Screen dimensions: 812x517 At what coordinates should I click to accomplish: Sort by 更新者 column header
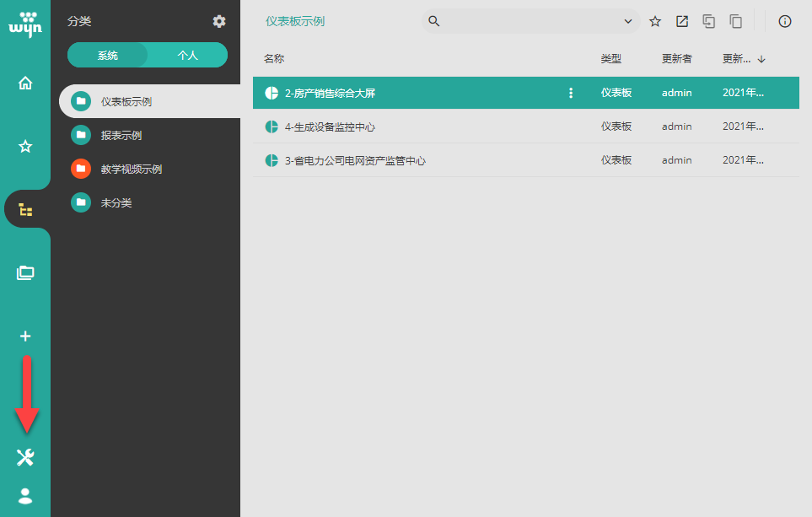676,58
